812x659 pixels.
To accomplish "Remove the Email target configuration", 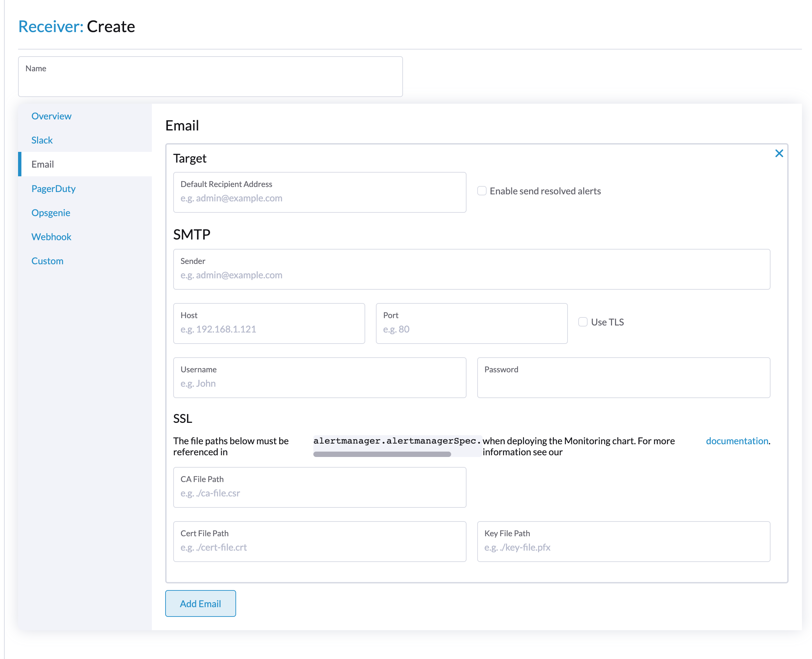I will click(779, 153).
